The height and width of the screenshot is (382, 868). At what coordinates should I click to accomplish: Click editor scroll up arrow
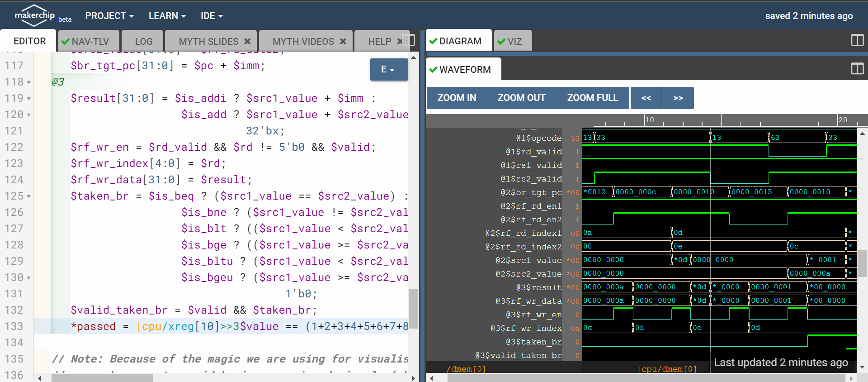click(413, 57)
